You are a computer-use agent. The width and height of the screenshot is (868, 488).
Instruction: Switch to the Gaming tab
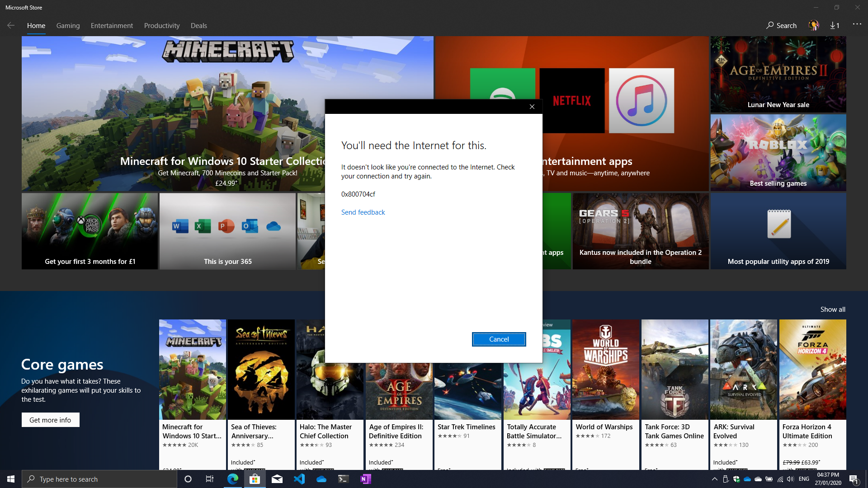coord(68,26)
